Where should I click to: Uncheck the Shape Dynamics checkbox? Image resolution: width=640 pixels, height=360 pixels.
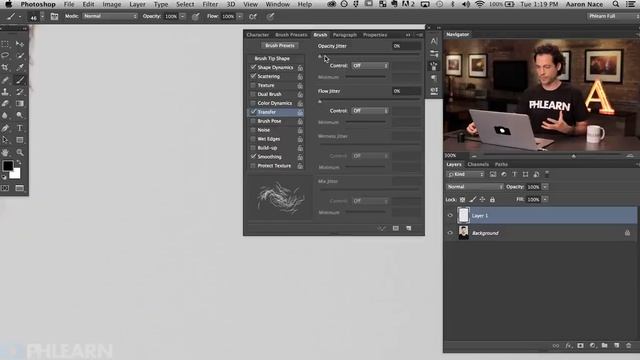(253, 67)
